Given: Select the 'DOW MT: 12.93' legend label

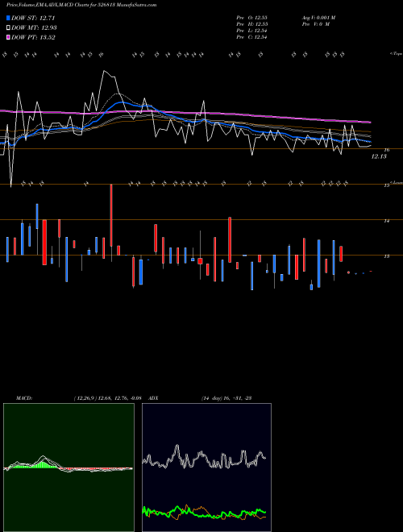Looking at the screenshot, I should [34, 28].
